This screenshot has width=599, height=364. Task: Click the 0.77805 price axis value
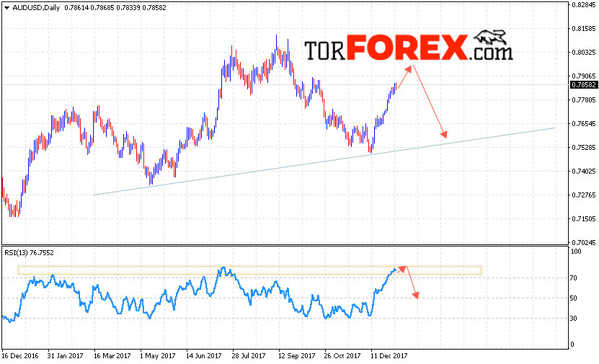[584, 100]
